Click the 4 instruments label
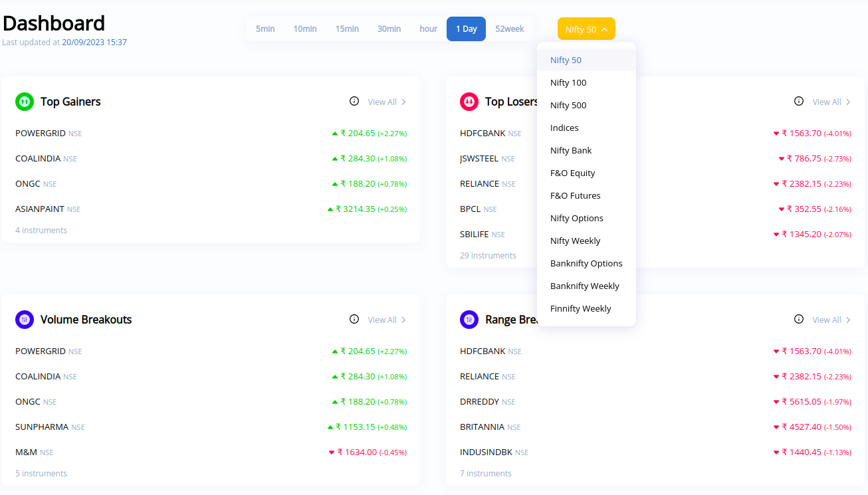 tap(41, 231)
